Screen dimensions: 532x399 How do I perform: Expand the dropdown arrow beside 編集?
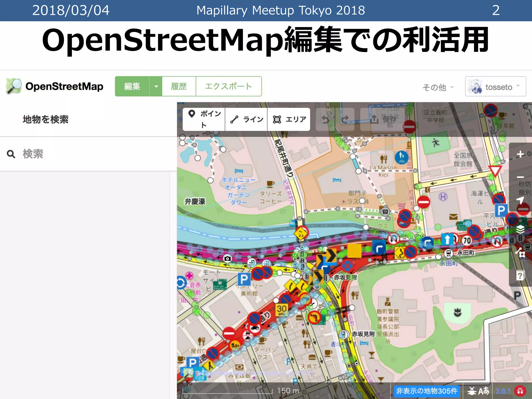click(156, 87)
